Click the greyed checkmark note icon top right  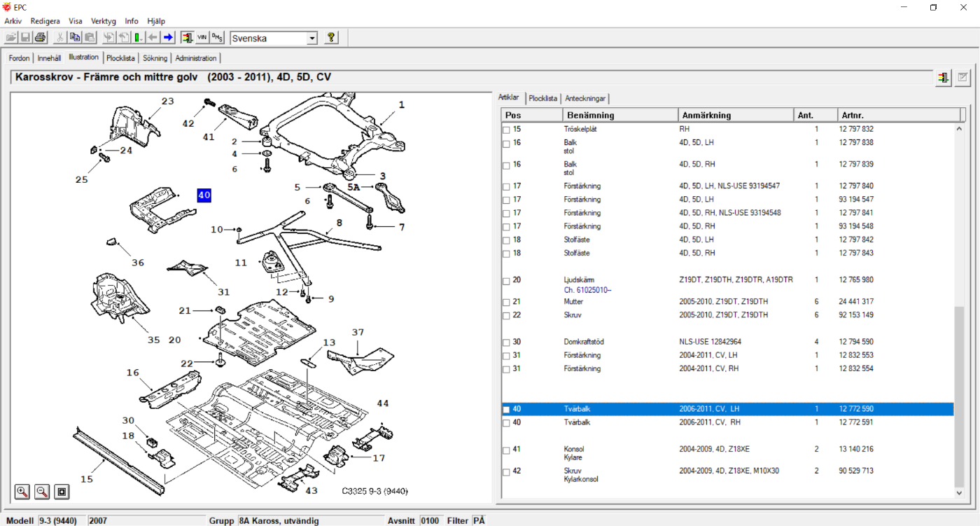[x=962, y=77]
